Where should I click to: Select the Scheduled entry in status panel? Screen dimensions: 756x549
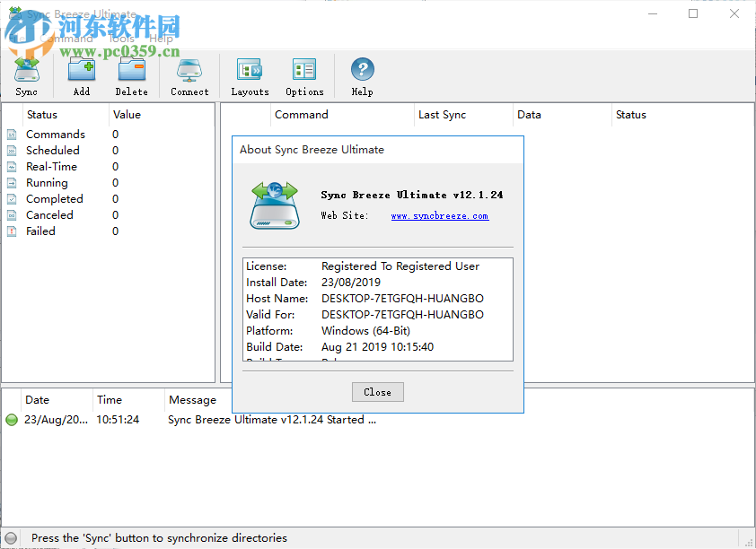click(55, 150)
